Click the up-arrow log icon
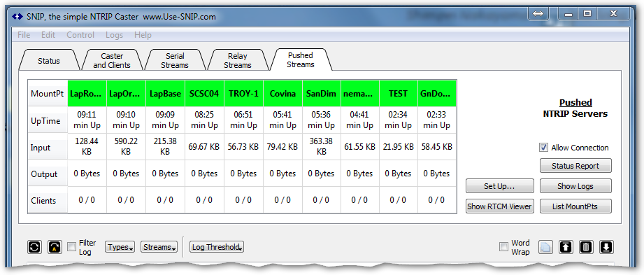This screenshot has height=275, width=644. [566, 247]
